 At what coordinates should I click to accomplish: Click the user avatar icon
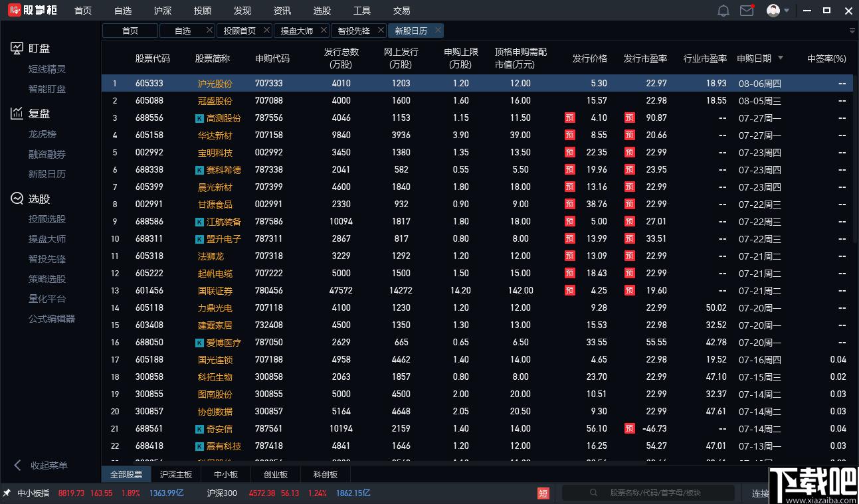tap(773, 11)
